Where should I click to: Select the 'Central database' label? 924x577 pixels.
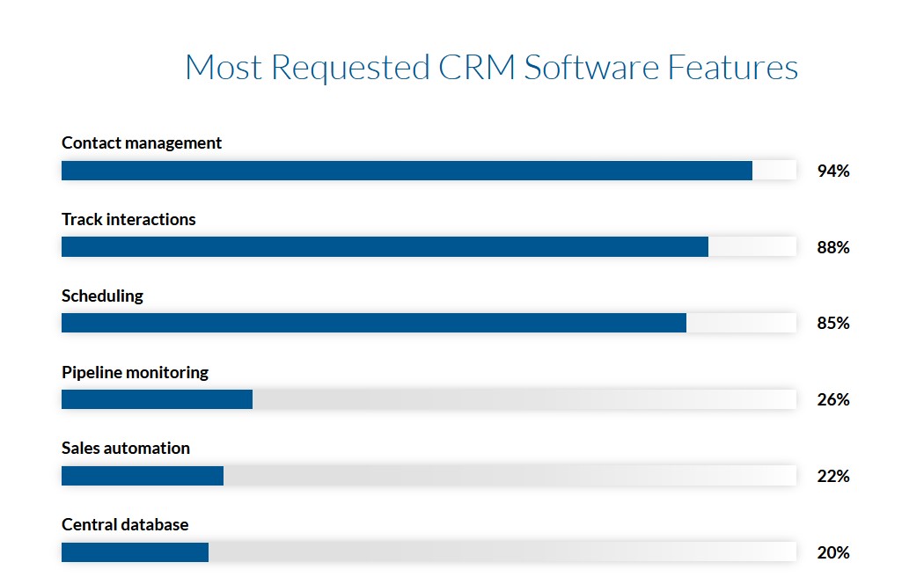coord(125,524)
